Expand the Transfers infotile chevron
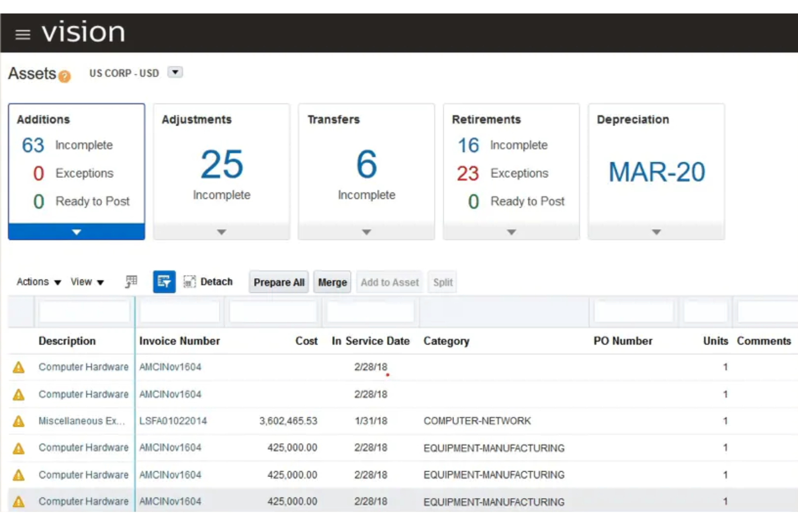The image size is (798, 532). [366, 232]
